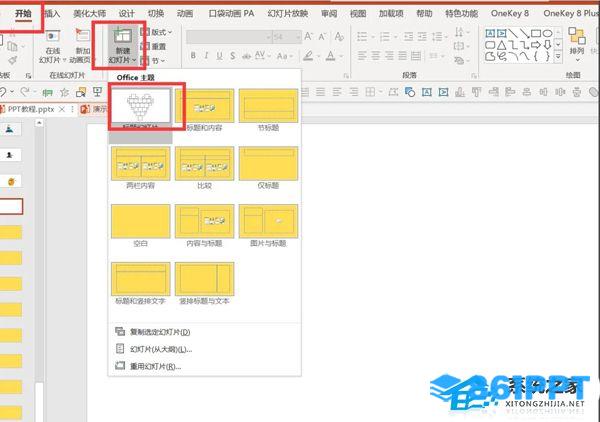This screenshot has width=600, height=422.
Task: Select the oval shape in shapes gallery
Action: click(x=547, y=33)
